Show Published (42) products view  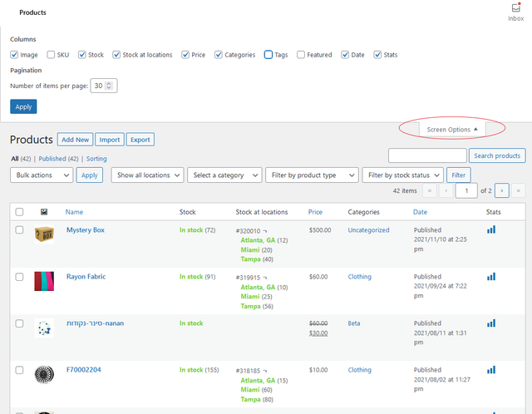tap(58, 159)
